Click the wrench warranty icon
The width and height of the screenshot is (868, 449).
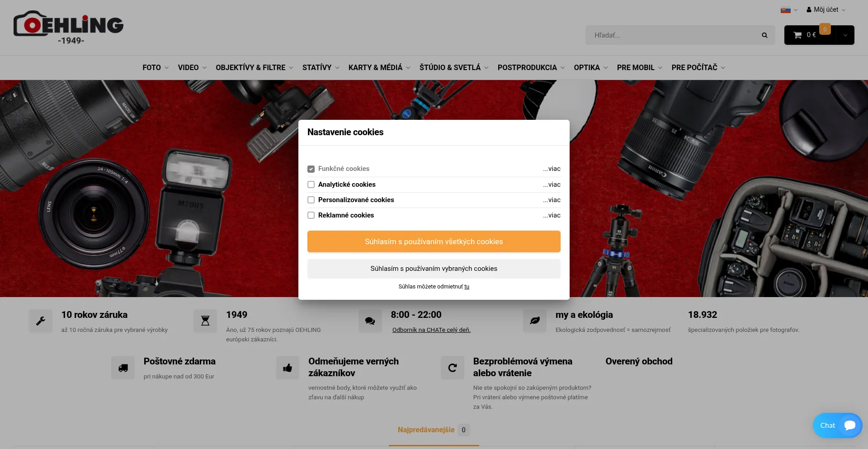pyautogui.click(x=41, y=321)
